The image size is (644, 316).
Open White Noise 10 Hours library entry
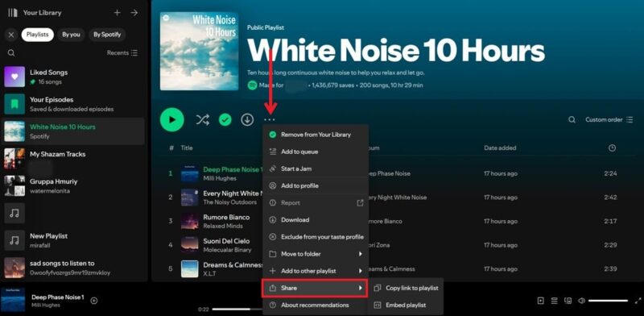coord(73,131)
